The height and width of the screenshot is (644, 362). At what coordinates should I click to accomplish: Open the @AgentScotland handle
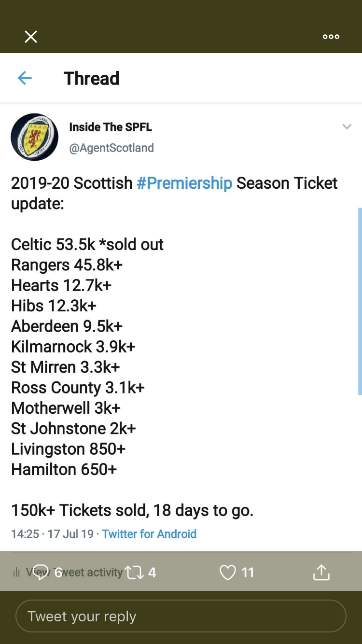click(111, 148)
